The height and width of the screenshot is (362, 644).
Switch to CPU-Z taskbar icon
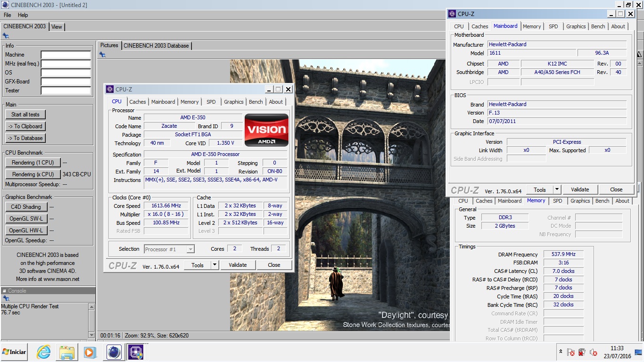136,352
